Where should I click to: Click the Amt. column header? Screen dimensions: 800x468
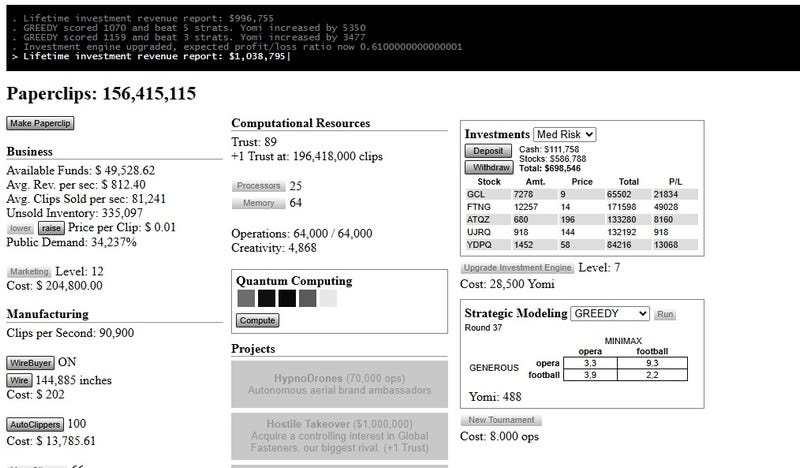coord(535,182)
